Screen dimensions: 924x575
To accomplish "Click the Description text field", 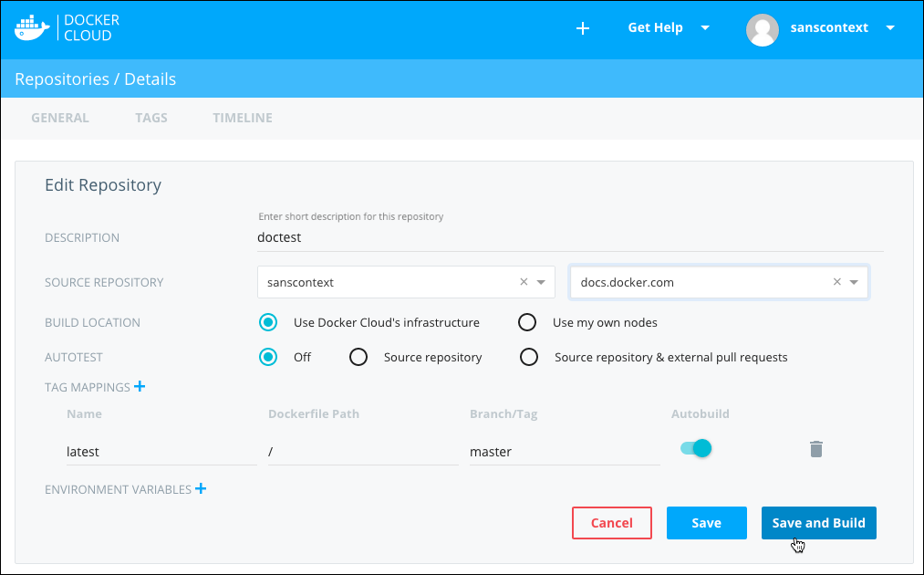I will (x=570, y=237).
